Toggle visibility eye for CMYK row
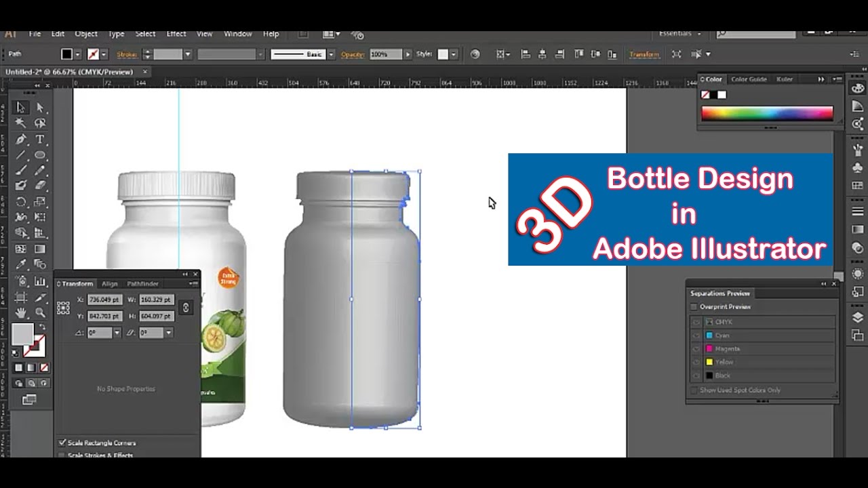868x488 pixels. click(x=696, y=322)
